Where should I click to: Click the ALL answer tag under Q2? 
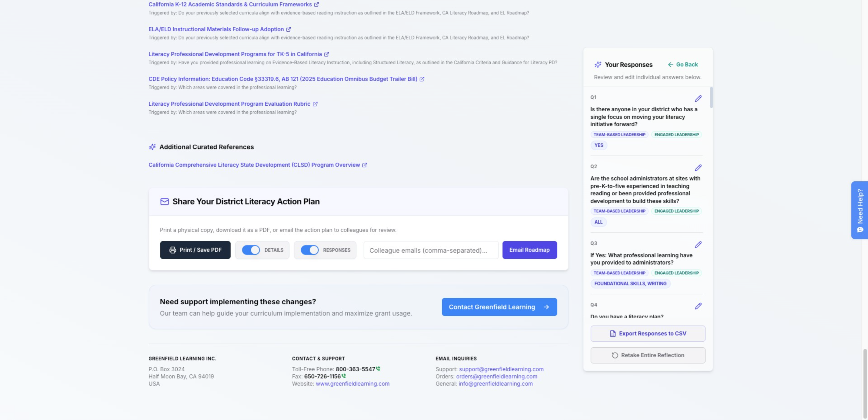[598, 222]
